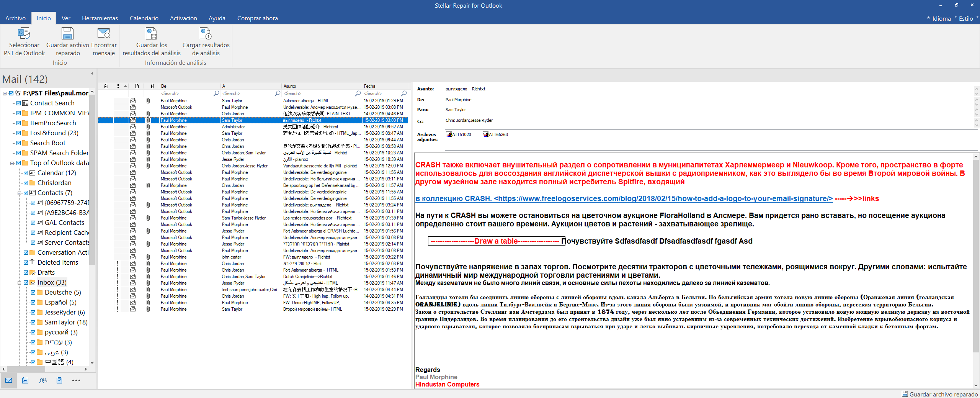Toggle checkbox for Calendar (12) folder
Viewport: 980px width, 398px height.
coord(26,173)
